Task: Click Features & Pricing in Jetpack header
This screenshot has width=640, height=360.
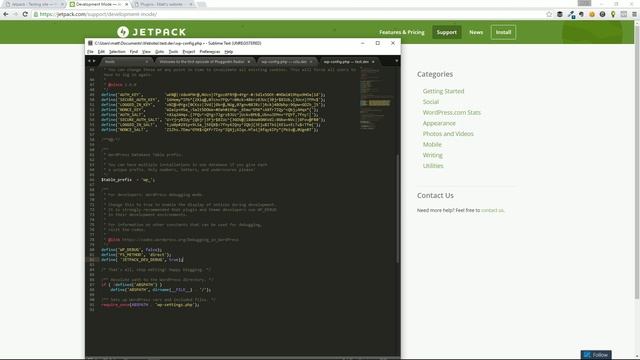Action: coord(402,32)
